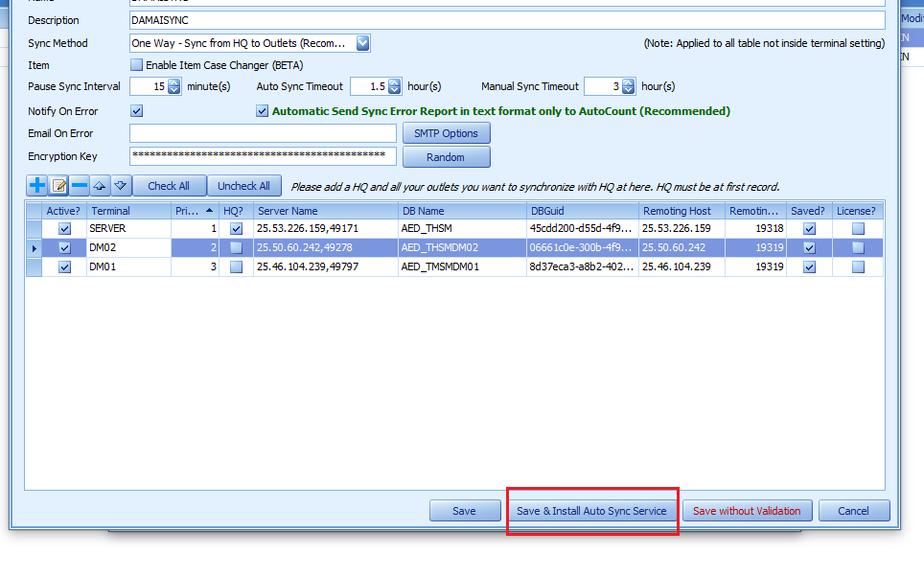The height and width of the screenshot is (578, 924).
Task: Click the minus remove terminal icon
Action: coord(80,186)
